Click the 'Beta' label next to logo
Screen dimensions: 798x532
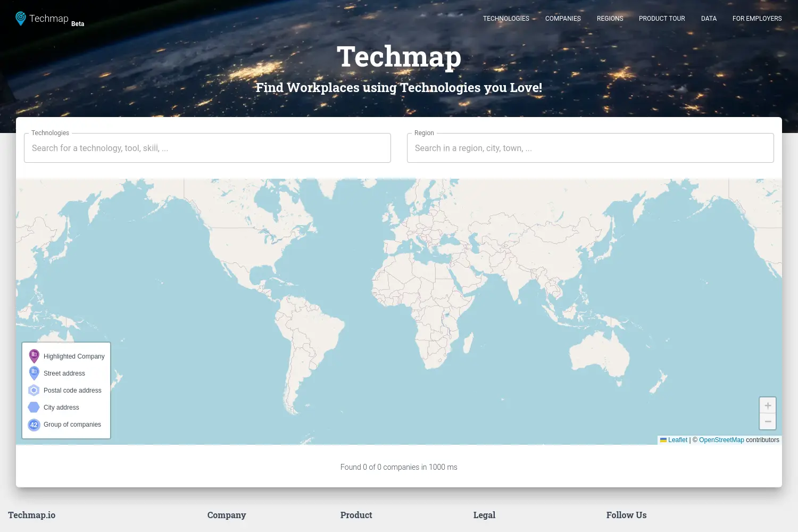point(78,24)
